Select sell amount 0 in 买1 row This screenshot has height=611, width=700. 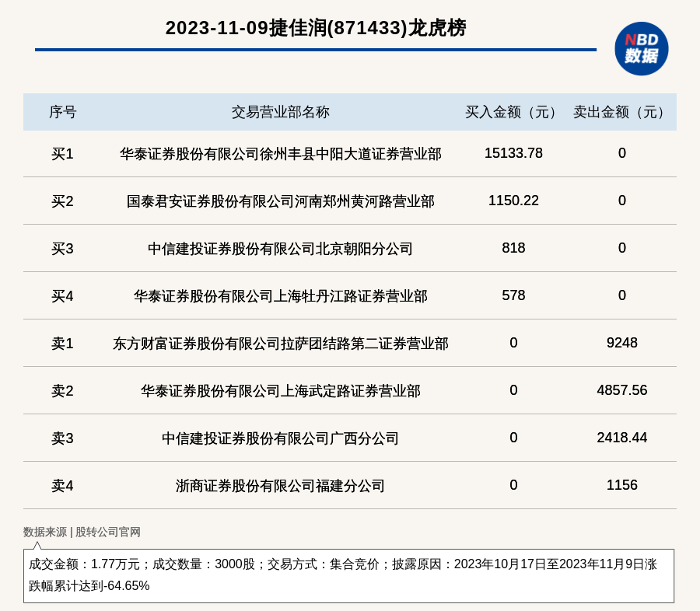[x=622, y=153]
